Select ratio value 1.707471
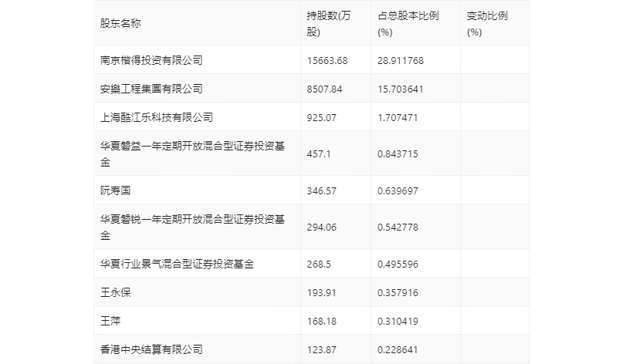Screen dimensions: 623x364 tap(398, 118)
